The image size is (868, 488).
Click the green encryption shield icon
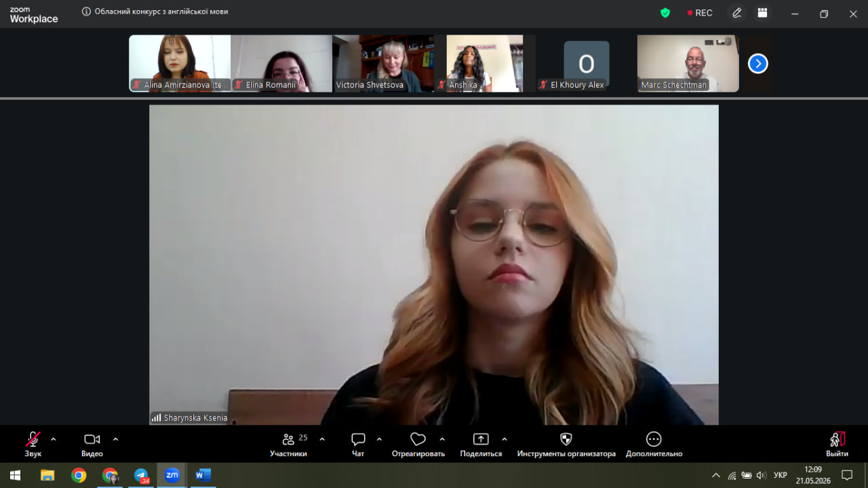pyautogui.click(x=665, y=13)
